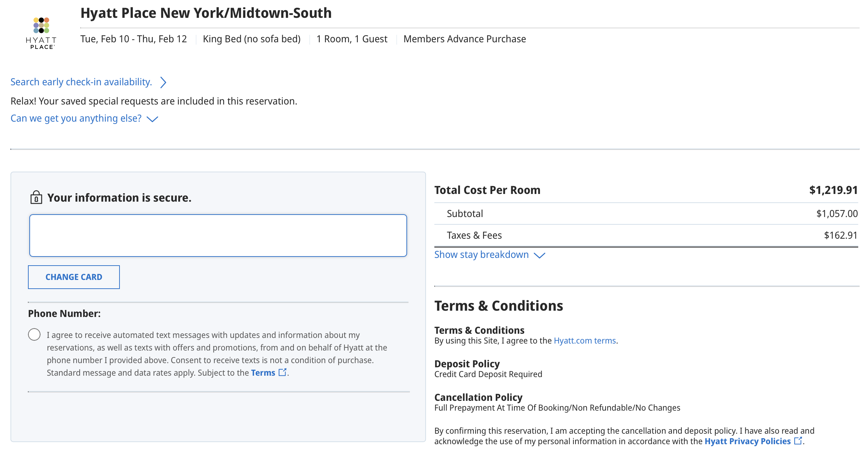Click 'Your information is secure.' heading
This screenshot has width=868, height=462.
(119, 198)
